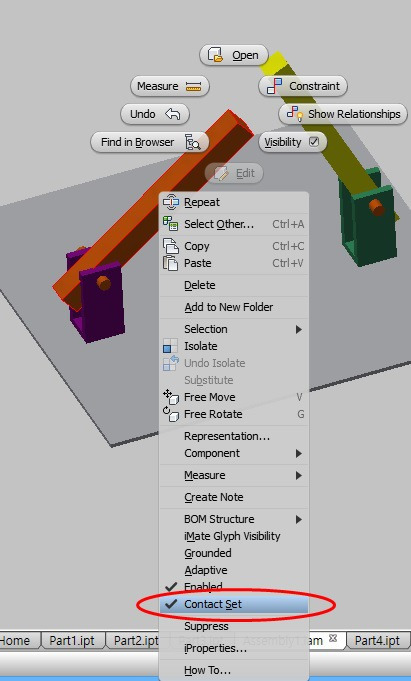Select Create Note menu entry

coord(234,497)
